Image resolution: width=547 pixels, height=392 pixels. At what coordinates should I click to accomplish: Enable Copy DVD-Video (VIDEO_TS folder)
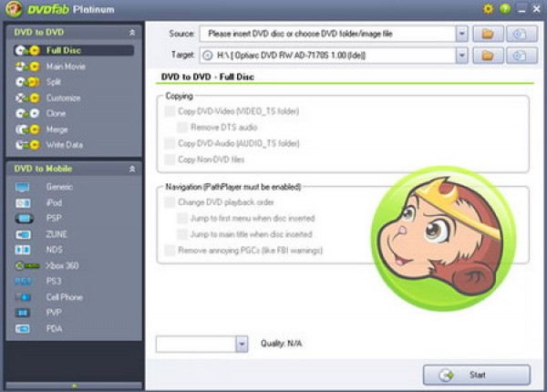click(x=170, y=111)
